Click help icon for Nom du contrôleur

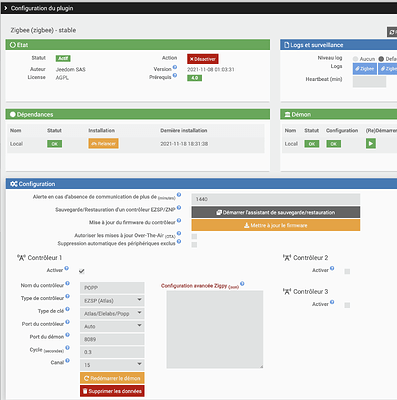point(68,283)
